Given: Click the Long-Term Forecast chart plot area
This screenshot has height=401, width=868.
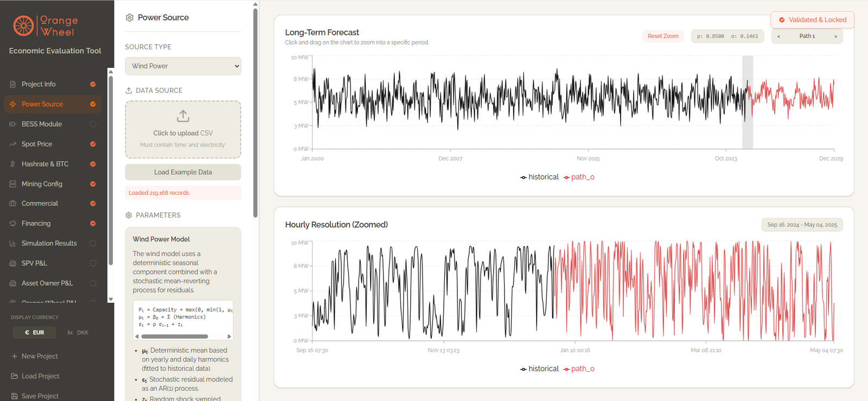Looking at the screenshot, I should point(573,102).
